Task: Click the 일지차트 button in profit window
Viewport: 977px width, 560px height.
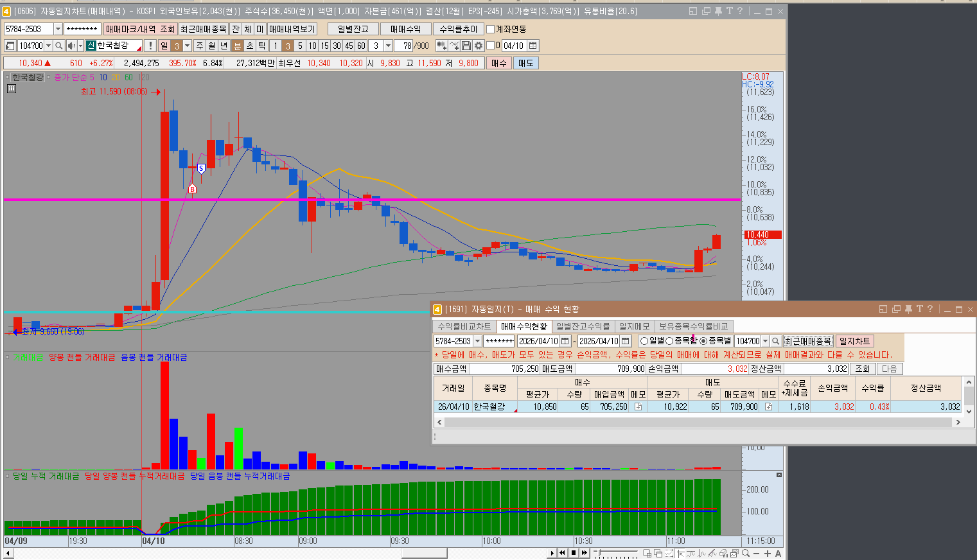Action: click(x=854, y=341)
